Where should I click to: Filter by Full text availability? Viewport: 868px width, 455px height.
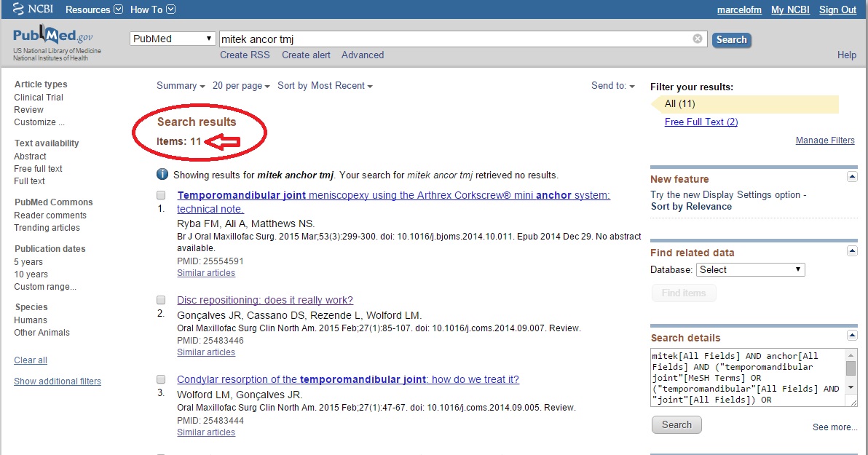(29, 181)
